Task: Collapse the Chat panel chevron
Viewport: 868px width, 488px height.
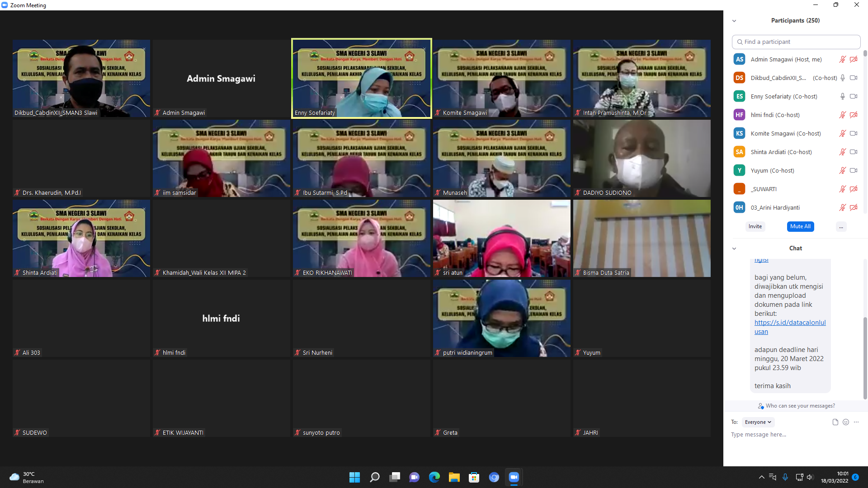Action: coord(734,249)
